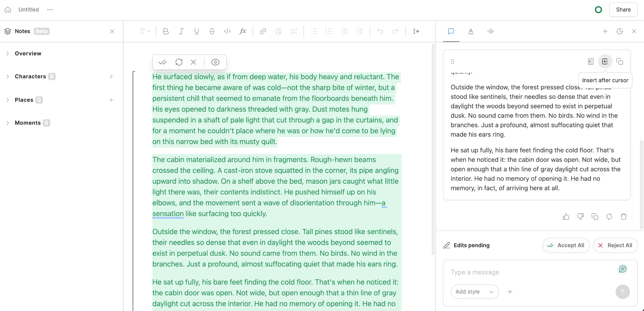Click the replace selection icon
The height and width of the screenshot is (311, 644).
pos(591,62)
